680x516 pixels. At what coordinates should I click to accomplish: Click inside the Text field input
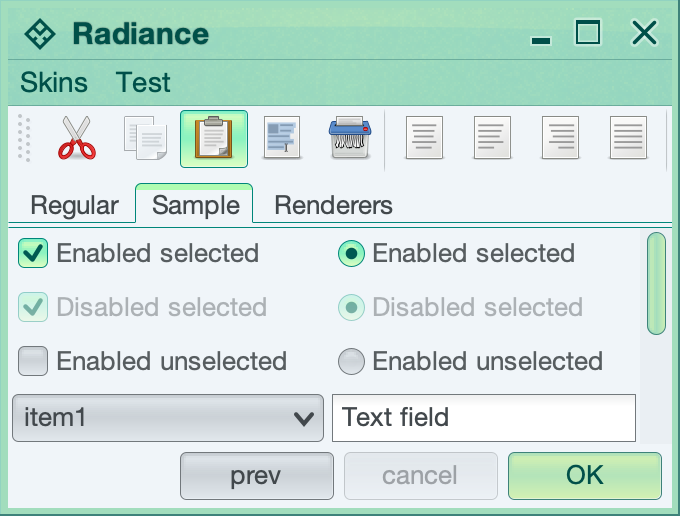484,418
